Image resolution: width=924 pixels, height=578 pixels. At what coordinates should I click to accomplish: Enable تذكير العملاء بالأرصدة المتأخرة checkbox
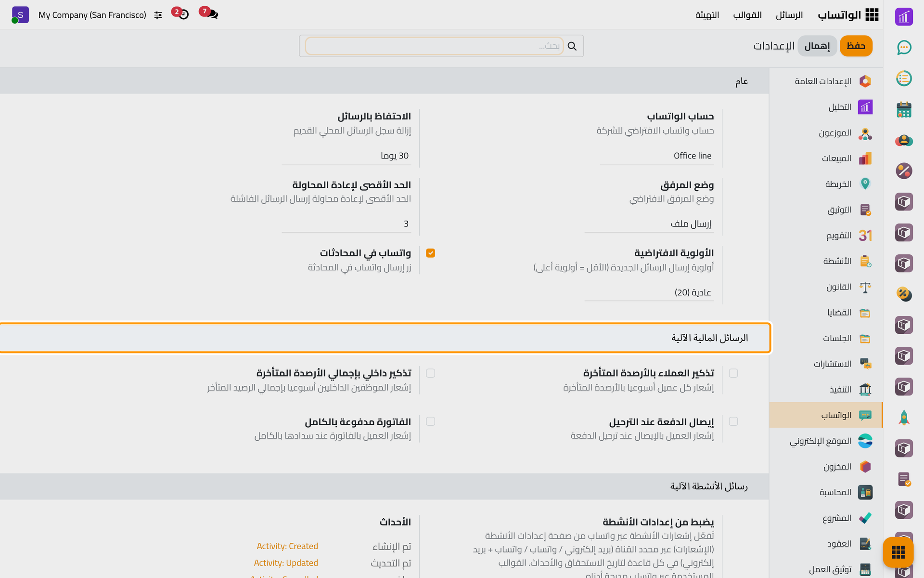point(733,373)
